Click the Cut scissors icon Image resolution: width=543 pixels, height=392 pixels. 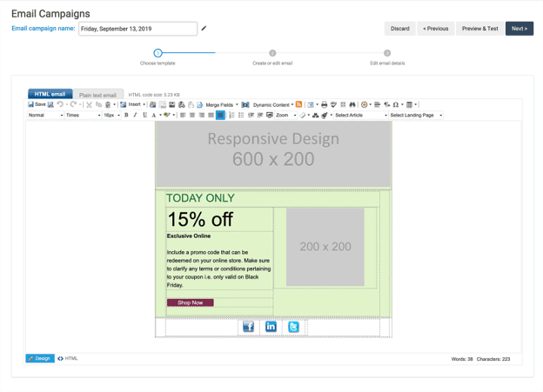(89, 104)
